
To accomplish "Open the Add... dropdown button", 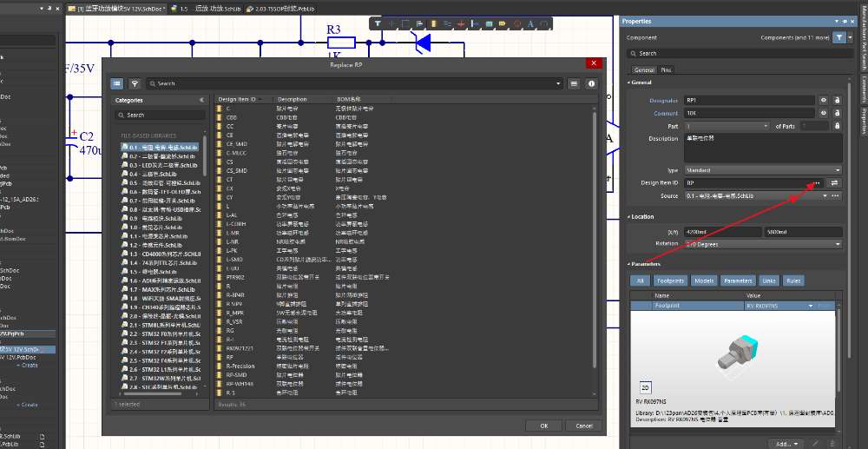I will tap(786, 444).
